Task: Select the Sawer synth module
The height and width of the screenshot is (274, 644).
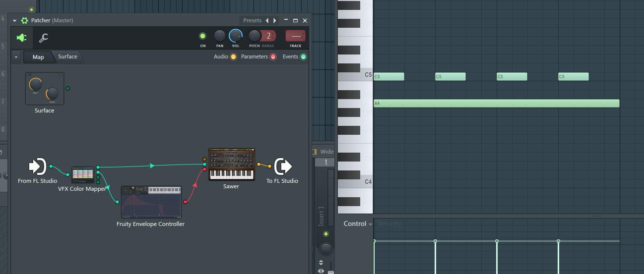Action: coord(231,164)
